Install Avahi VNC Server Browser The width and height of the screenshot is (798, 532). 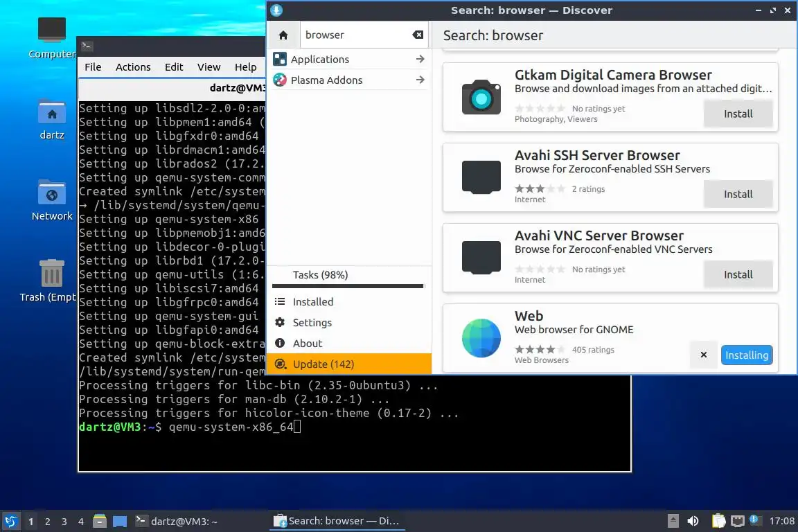738,275
